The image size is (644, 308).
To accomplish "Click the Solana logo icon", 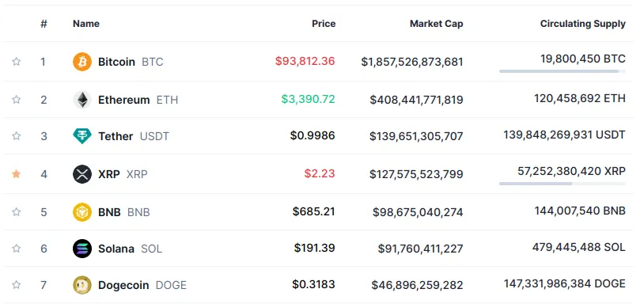I will (82, 249).
